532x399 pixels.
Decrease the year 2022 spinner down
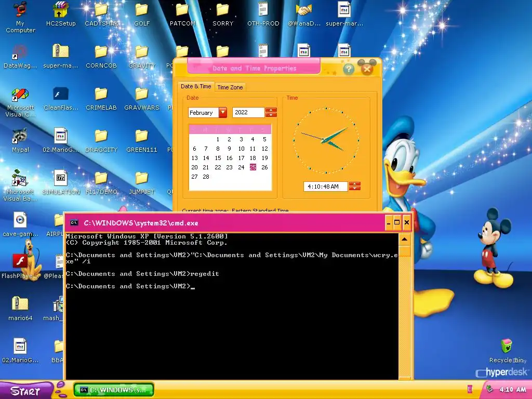271,115
